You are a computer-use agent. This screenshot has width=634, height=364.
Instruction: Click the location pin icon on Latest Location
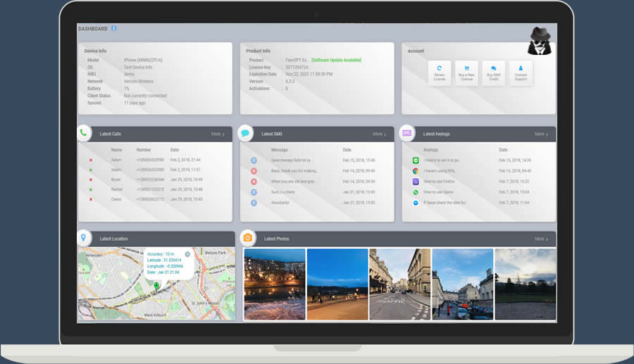click(84, 238)
